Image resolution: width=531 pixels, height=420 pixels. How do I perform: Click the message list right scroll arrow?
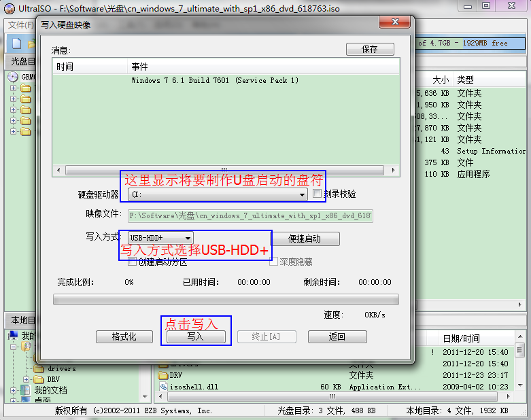coord(393,170)
